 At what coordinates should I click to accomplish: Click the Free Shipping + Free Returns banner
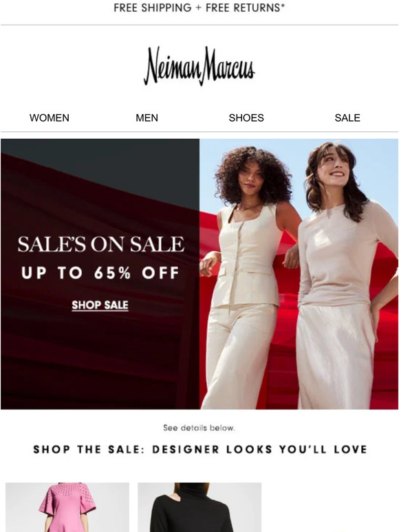[199, 8]
